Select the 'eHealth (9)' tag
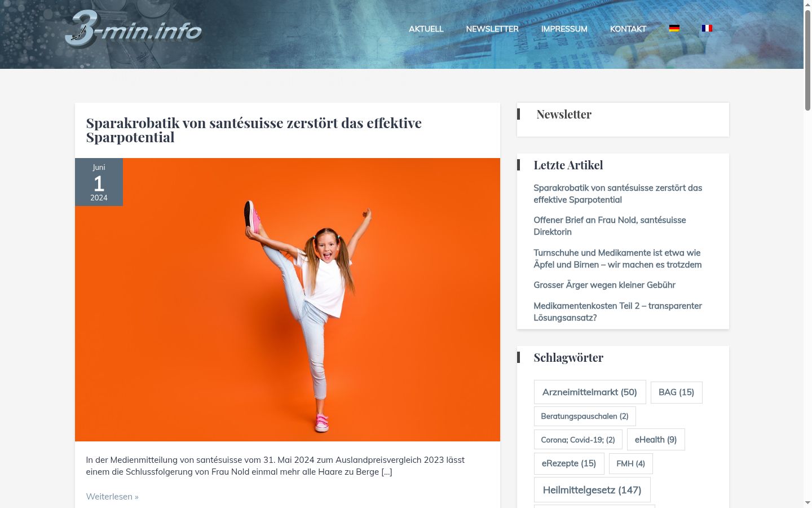The image size is (812, 508). pos(656,440)
